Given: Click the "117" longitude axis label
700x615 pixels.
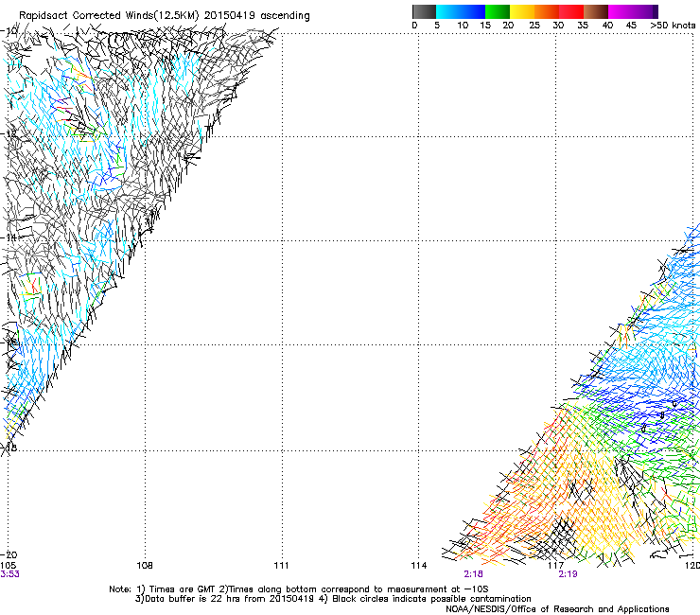Looking at the screenshot, I should click(x=555, y=566).
